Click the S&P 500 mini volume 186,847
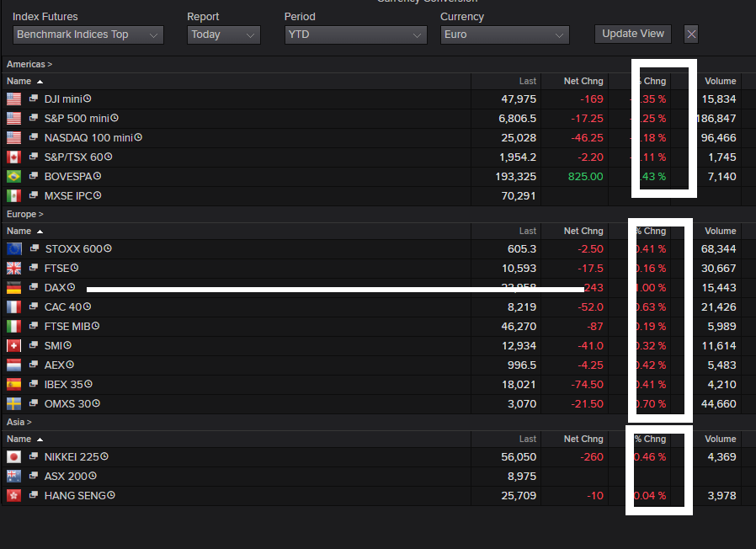 [x=717, y=118]
